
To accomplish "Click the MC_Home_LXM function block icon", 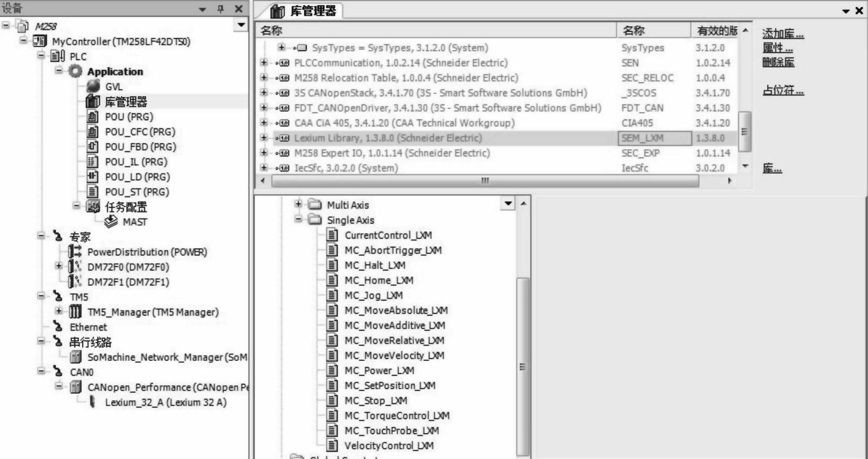I will click(x=333, y=280).
